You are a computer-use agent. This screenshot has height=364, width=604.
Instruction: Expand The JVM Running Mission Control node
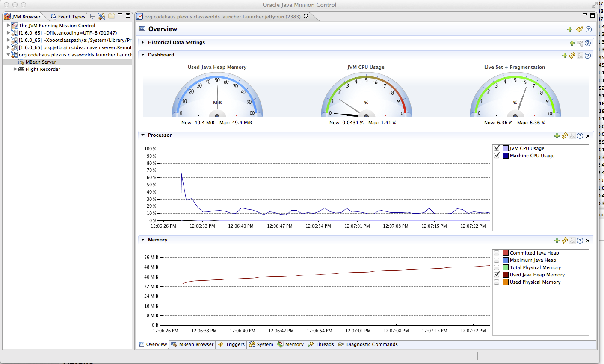8,26
